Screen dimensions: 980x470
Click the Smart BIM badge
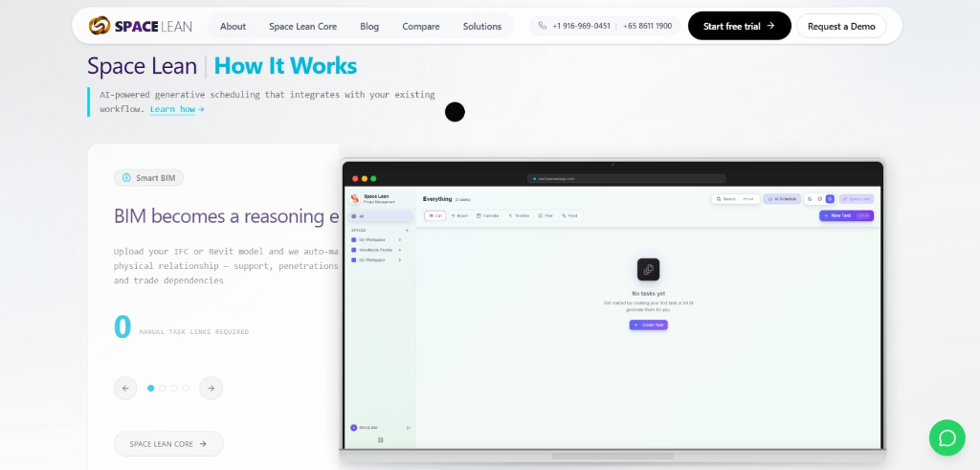(x=148, y=178)
